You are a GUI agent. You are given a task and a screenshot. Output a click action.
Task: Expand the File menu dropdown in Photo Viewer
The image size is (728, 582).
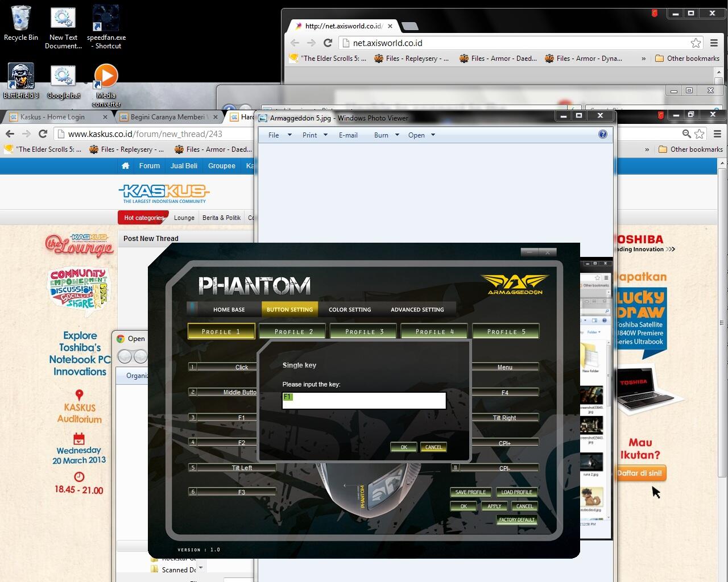pos(289,135)
